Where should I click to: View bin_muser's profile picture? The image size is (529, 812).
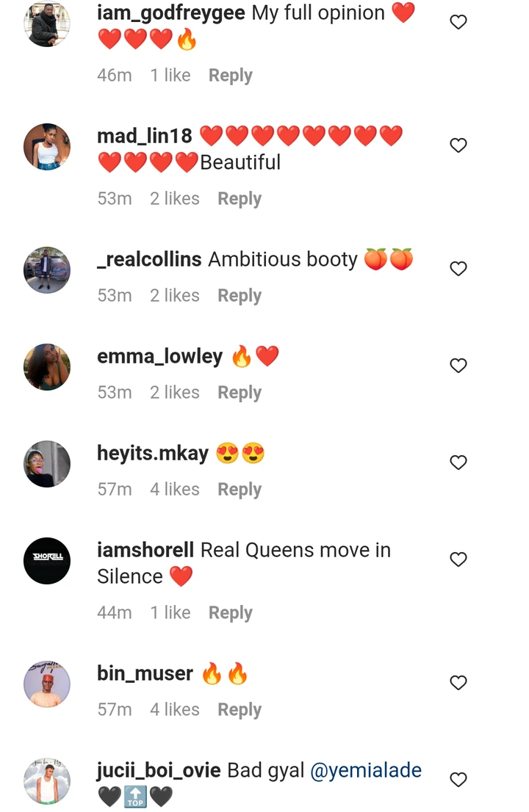coord(47,684)
